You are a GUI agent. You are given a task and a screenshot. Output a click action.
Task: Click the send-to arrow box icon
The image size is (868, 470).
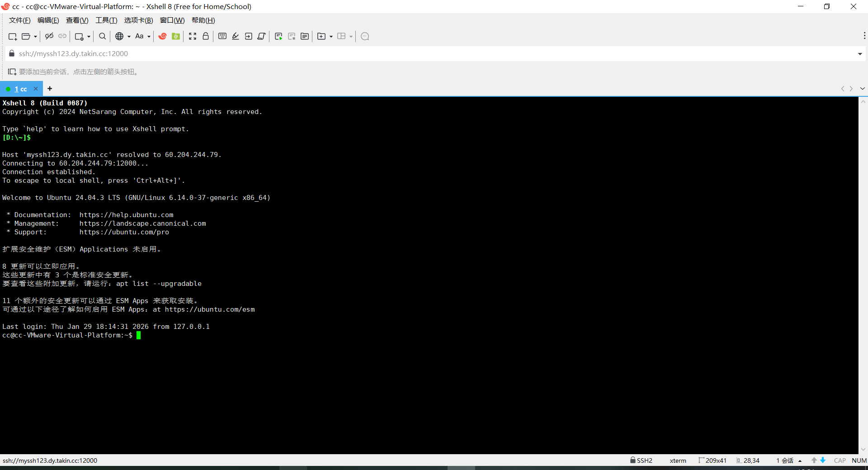(x=249, y=36)
